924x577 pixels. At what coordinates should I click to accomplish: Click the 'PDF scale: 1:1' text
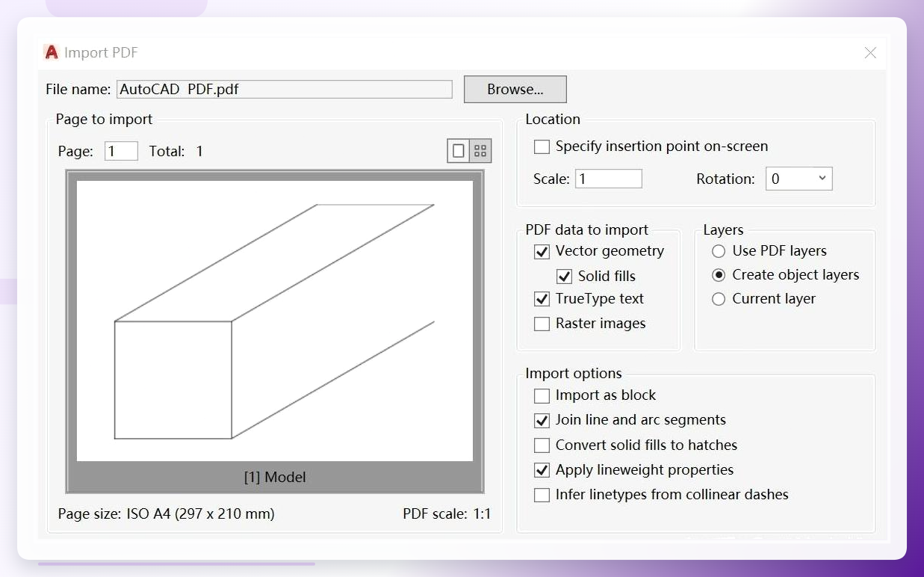click(x=447, y=514)
